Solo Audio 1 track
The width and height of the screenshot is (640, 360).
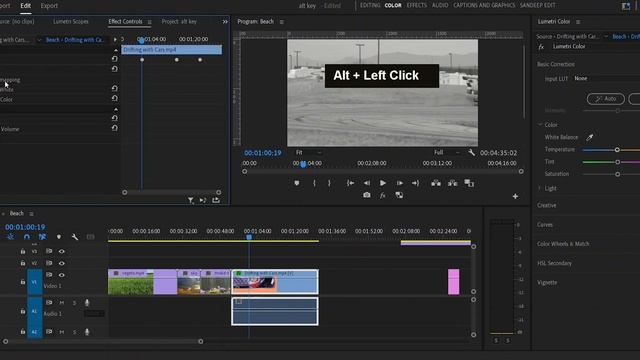coord(74,303)
